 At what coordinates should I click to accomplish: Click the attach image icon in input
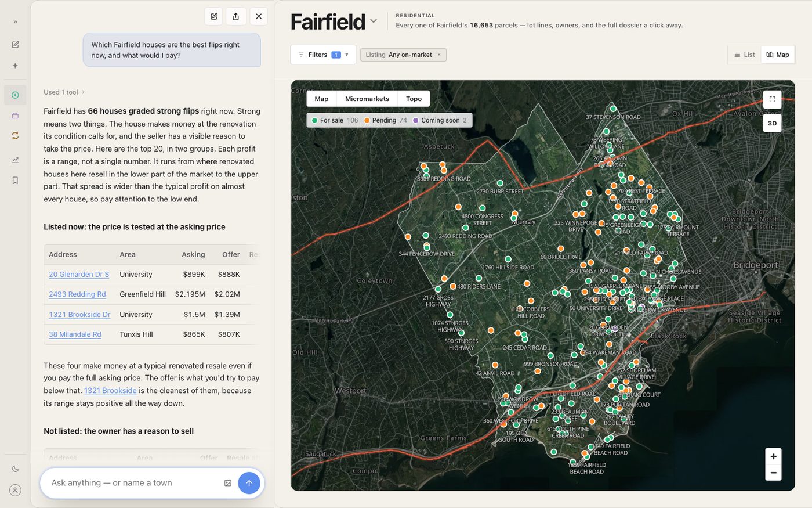click(x=227, y=483)
